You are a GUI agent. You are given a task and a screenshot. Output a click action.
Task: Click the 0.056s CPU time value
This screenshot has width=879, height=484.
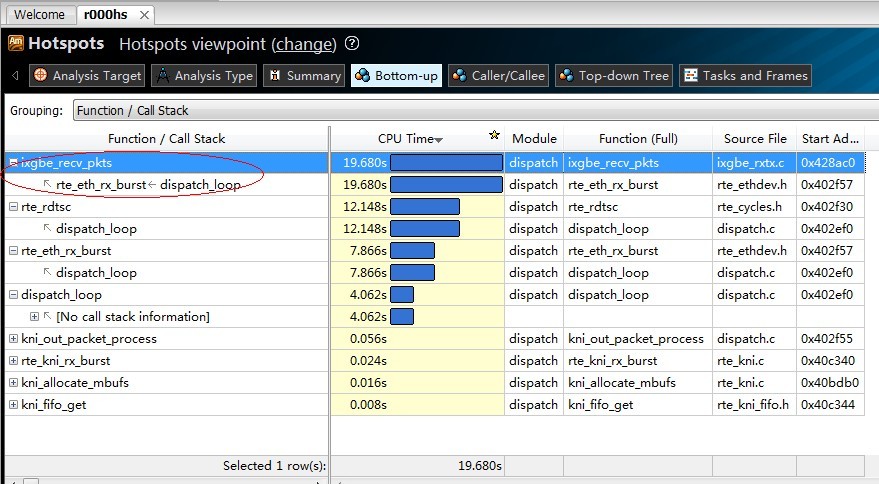[368, 339]
